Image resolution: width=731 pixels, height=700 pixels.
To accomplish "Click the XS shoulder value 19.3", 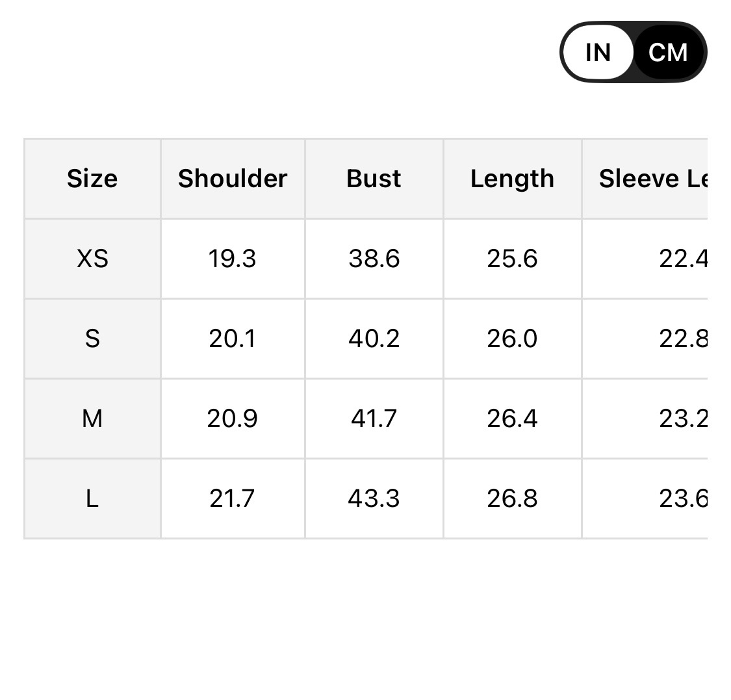I will click(233, 259).
